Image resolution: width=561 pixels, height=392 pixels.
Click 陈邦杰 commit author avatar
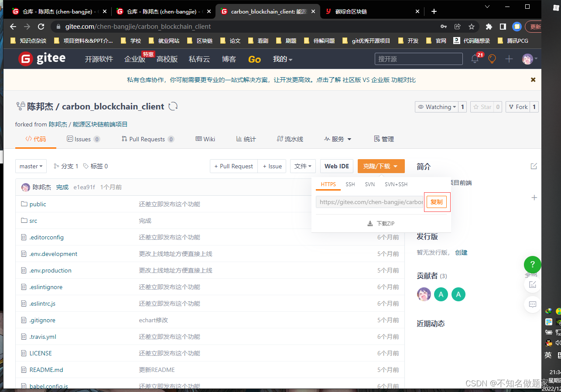pos(26,187)
